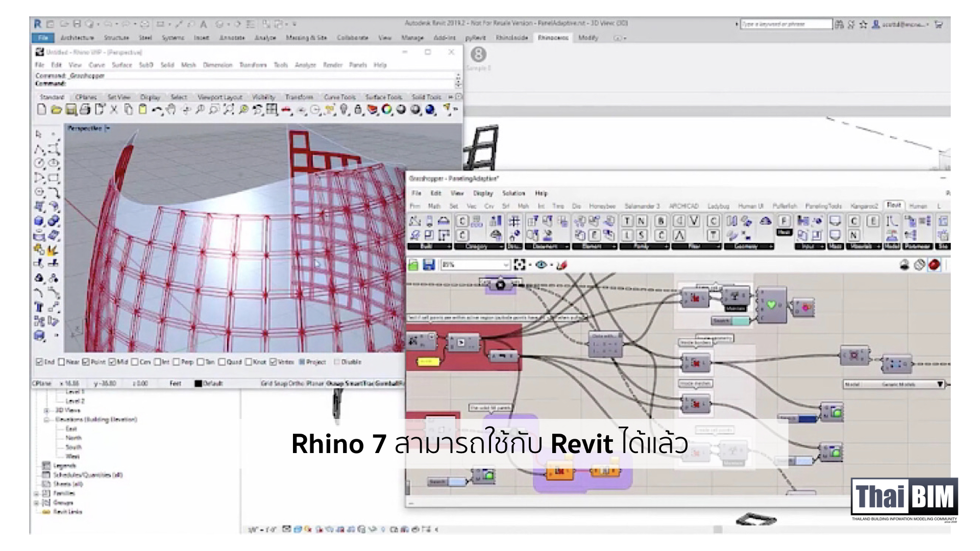Image resolution: width=980 pixels, height=551 pixels.
Task: Toggle the Vertex snap checkbox
Action: [273, 362]
